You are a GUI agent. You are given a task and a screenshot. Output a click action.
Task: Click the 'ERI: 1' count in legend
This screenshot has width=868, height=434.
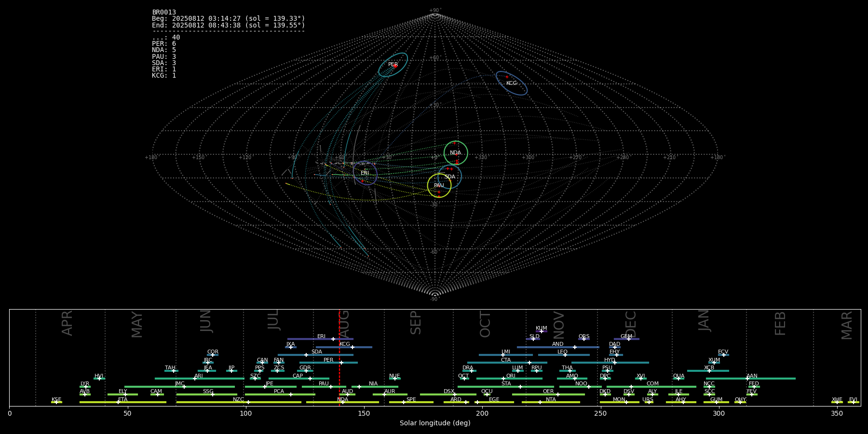tap(164, 69)
